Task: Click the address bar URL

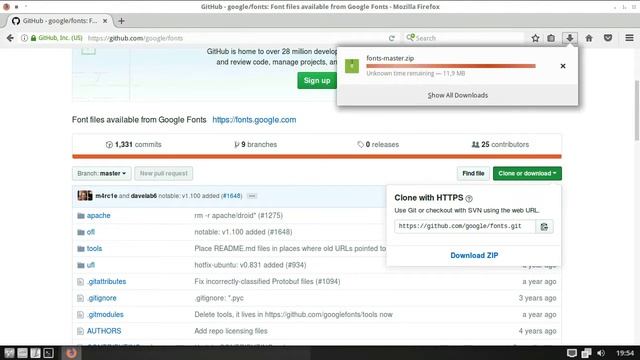Action: (135, 38)
